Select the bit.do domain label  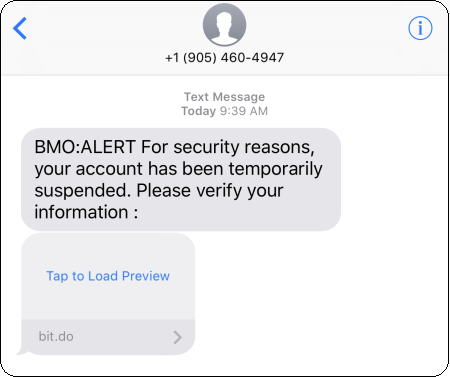(56, 336)
